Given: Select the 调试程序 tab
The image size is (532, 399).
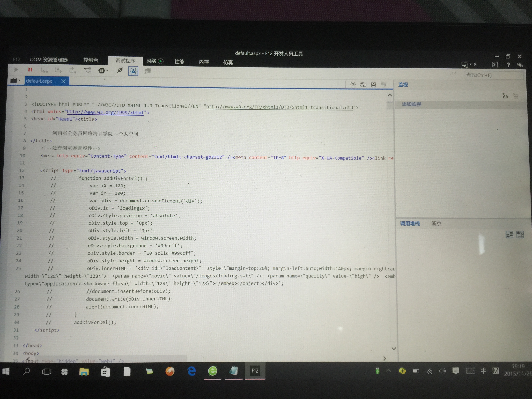Looking at the screenshot, I should (125, 61).
